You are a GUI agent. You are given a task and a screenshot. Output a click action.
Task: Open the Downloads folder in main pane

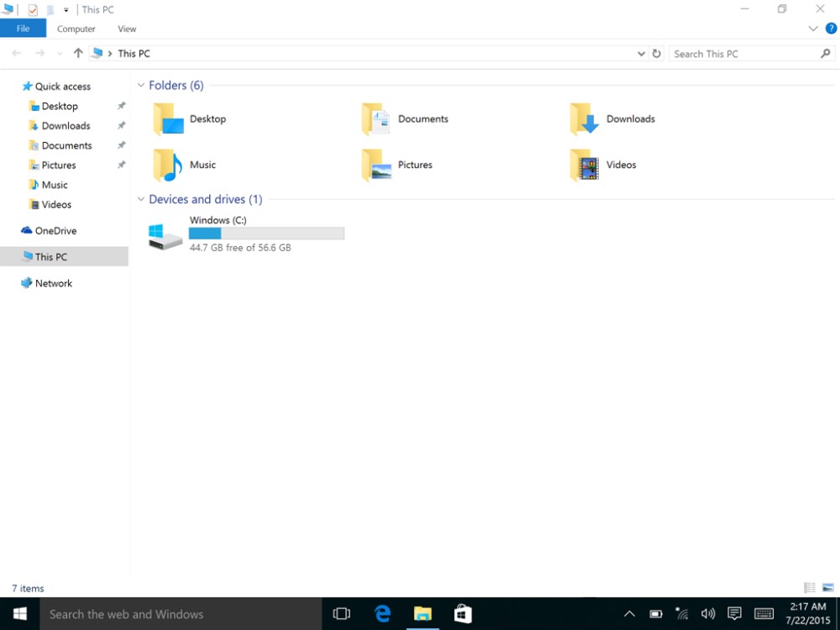coord(585,119)
